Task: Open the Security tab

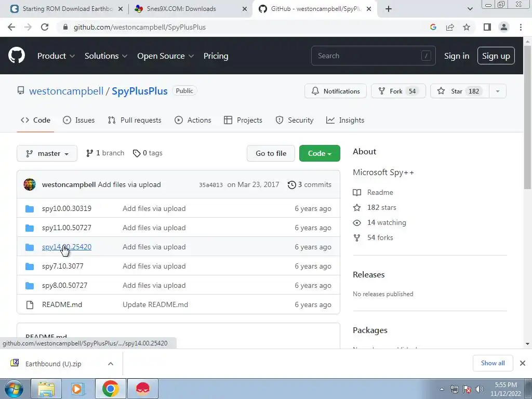Action: [294, 120]
